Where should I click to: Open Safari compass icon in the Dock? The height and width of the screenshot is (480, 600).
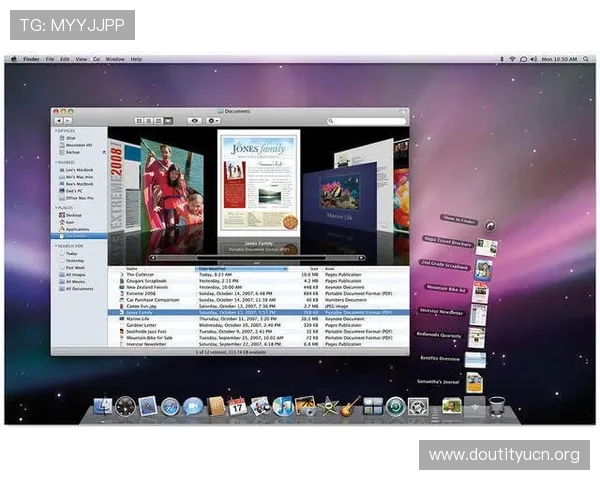point(170,406)
